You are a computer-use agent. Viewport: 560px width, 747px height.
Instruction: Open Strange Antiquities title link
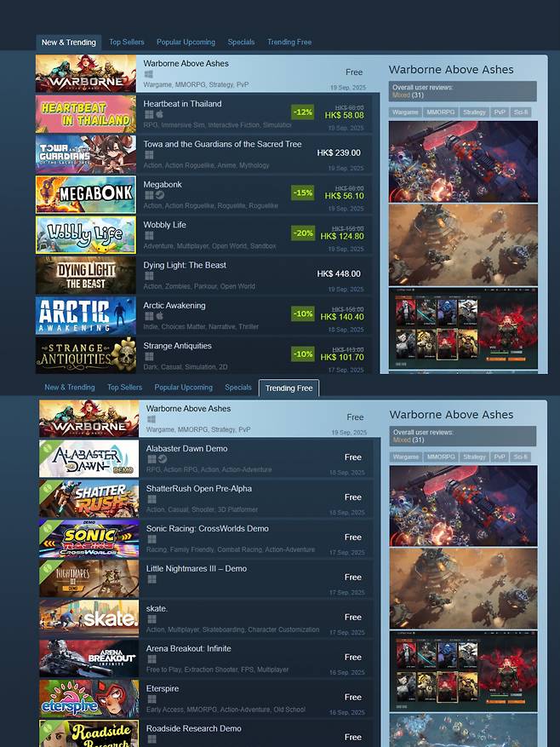point(177,346)
